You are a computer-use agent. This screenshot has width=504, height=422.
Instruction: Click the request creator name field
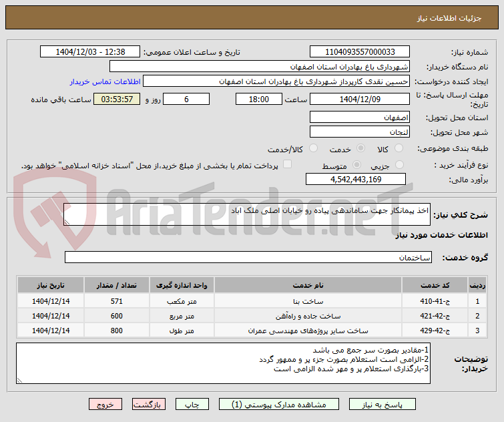pos(276,81)
